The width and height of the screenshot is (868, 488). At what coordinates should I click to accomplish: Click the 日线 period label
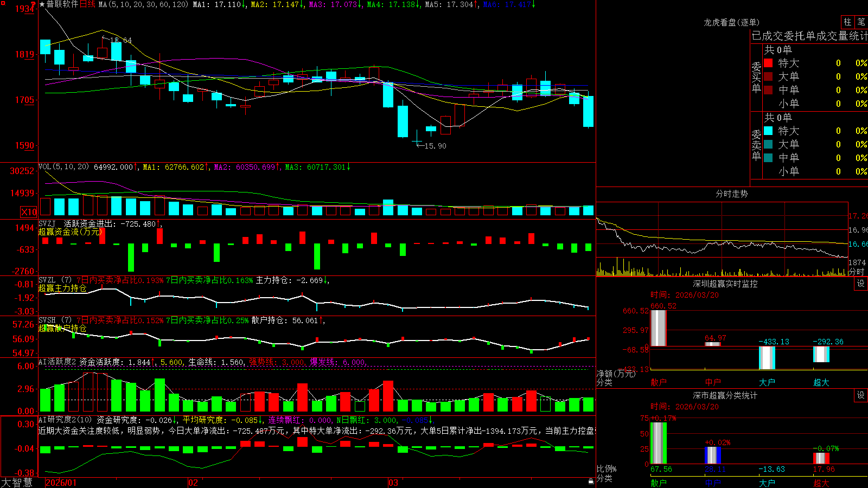(x=87, y=4)
